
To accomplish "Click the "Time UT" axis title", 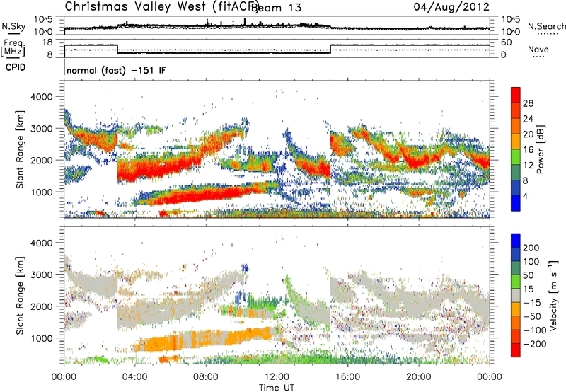I will click(277, 388).
